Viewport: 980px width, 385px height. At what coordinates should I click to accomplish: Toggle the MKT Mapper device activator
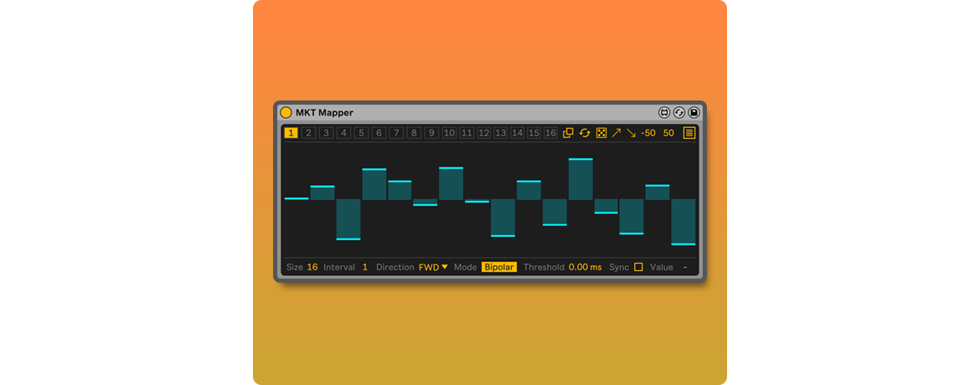point(286,112)
